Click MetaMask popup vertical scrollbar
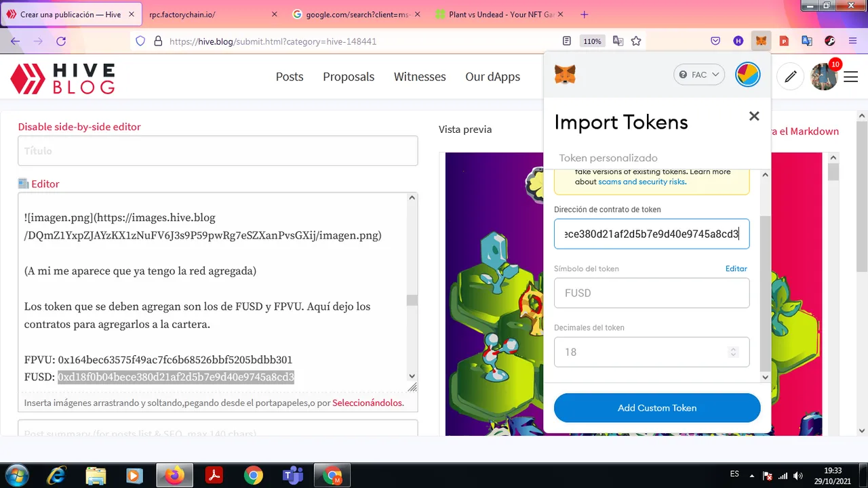Viewport: 868px width, 488px height. pos(766,293)
